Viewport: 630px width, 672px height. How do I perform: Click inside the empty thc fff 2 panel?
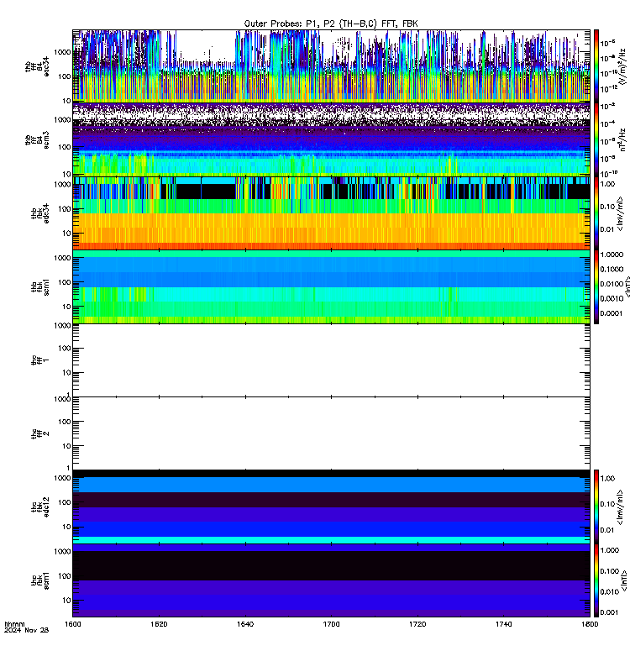(331, 433)
